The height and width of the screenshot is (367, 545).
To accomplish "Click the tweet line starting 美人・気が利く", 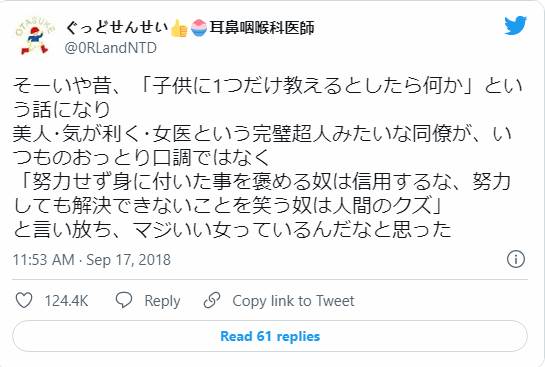I will pyautogui.click(x=262, y=134).
